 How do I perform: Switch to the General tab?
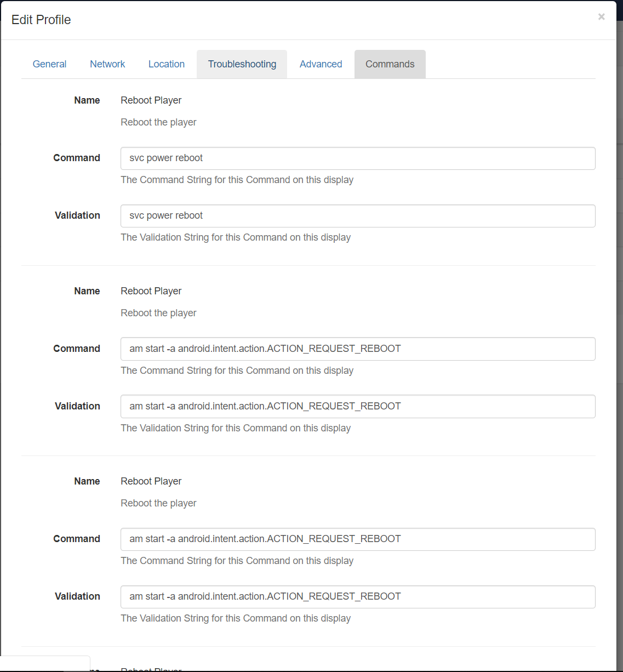point(49,64)
